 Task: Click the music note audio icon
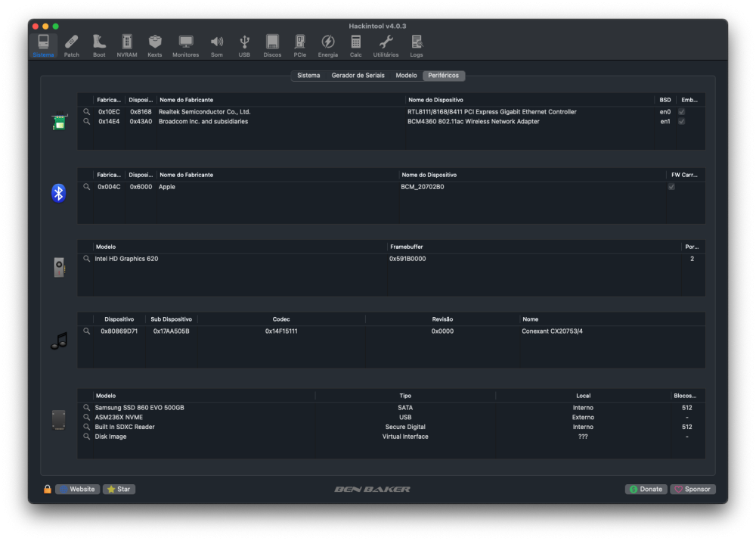click(59, 340)
